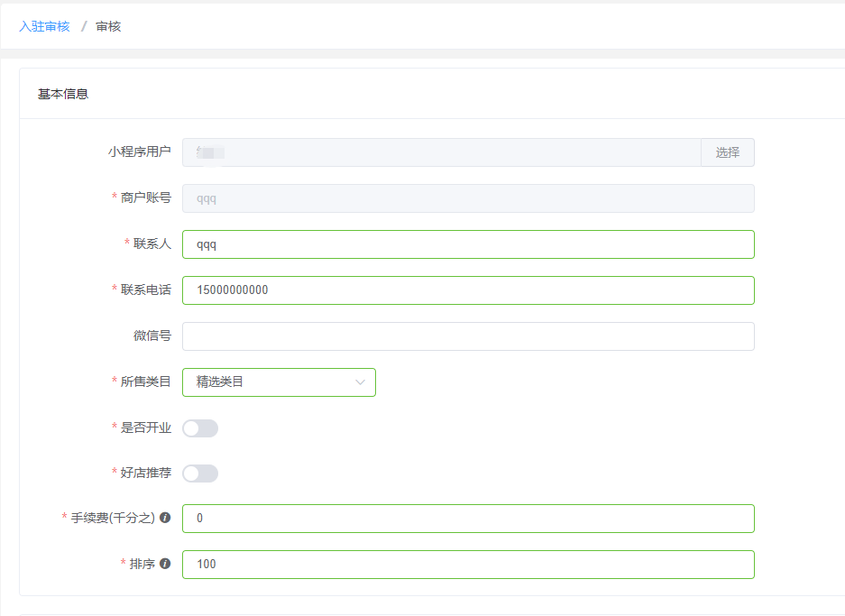Focus the empty 微信号 field
Viewport: 845px width, 616px height.
coord(468,336)
